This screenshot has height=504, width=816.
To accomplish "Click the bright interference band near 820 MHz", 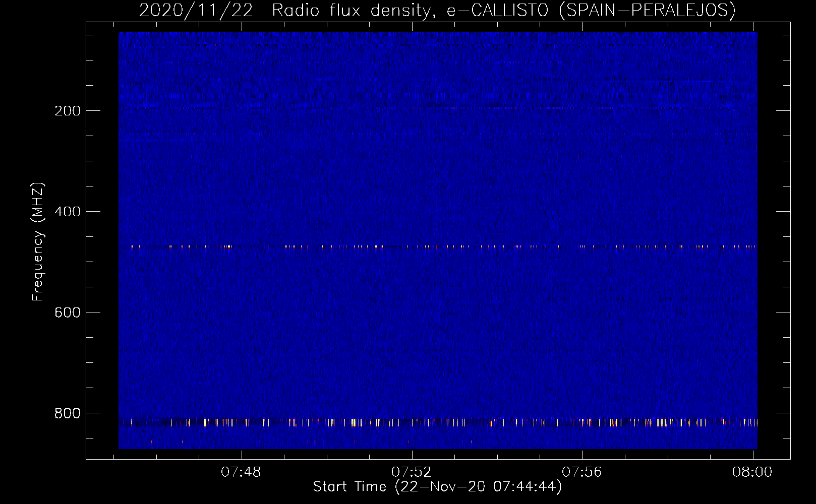I will pyautogui.click(x=438, y=422).
